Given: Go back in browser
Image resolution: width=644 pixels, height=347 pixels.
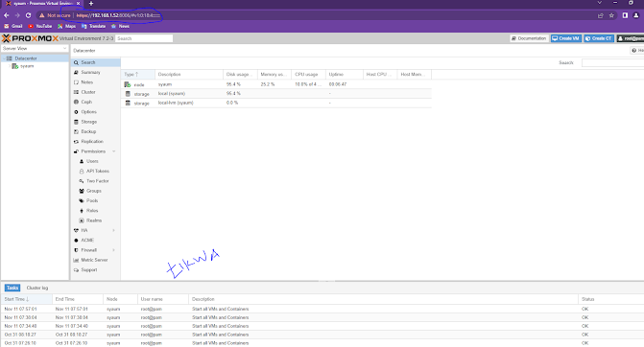Looking at the screenshot, I should point(6,15).
